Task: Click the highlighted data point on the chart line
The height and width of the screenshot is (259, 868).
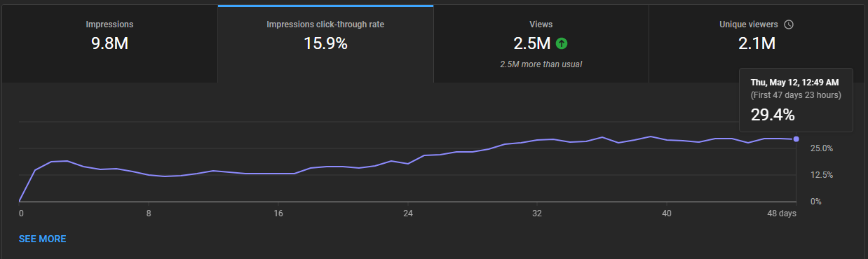Action: pos(796,139)
